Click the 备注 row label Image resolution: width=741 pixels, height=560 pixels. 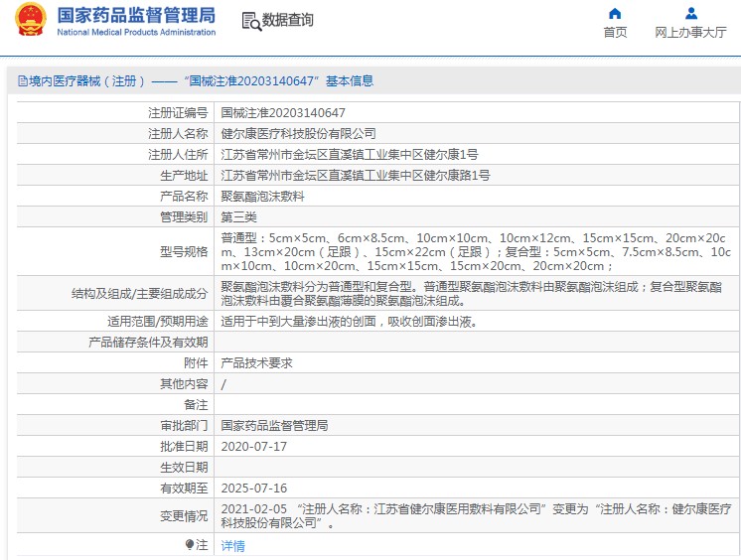point(196,404)
